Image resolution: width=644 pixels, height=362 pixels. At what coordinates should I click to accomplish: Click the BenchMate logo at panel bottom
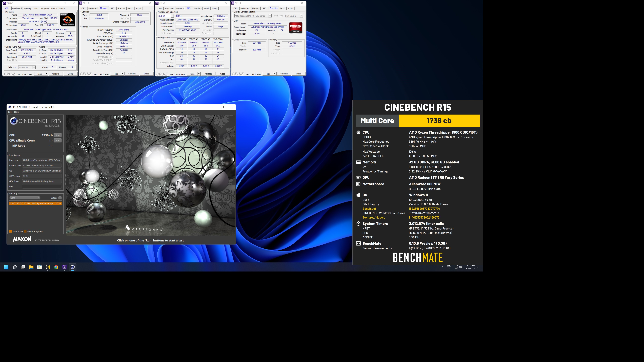(x=418, y=257)
